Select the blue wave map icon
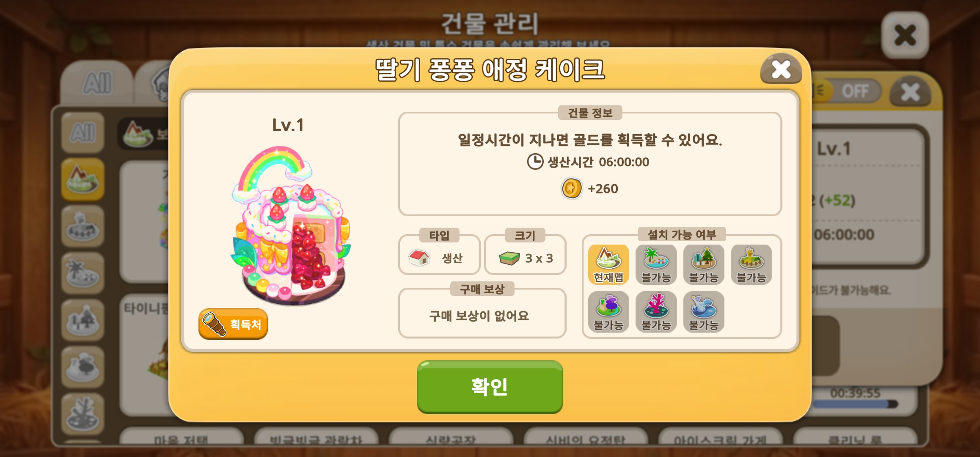Screen dimensions: 980x457 [704, 312]
